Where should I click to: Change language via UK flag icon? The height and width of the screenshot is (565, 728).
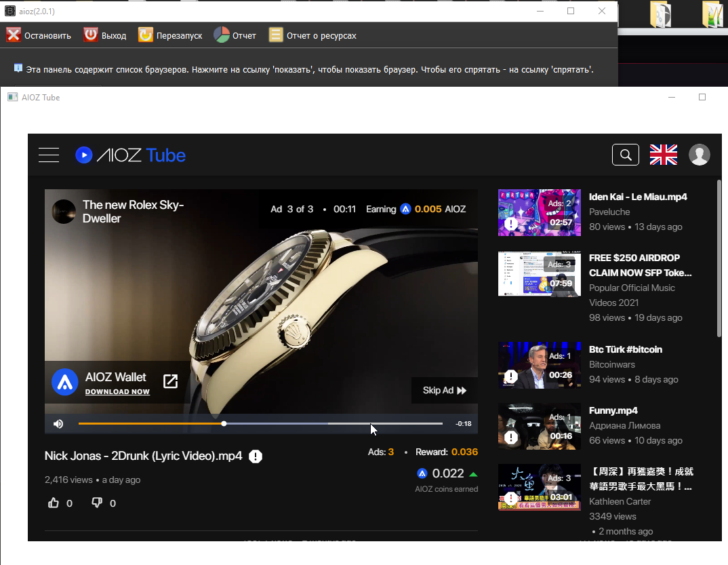pos(664,155)
